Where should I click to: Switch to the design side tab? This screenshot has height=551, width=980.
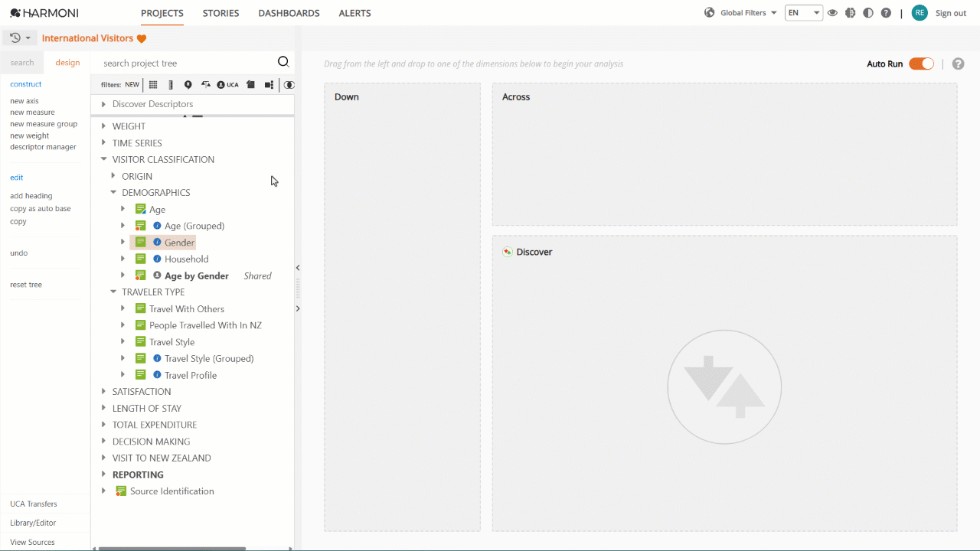67,63
